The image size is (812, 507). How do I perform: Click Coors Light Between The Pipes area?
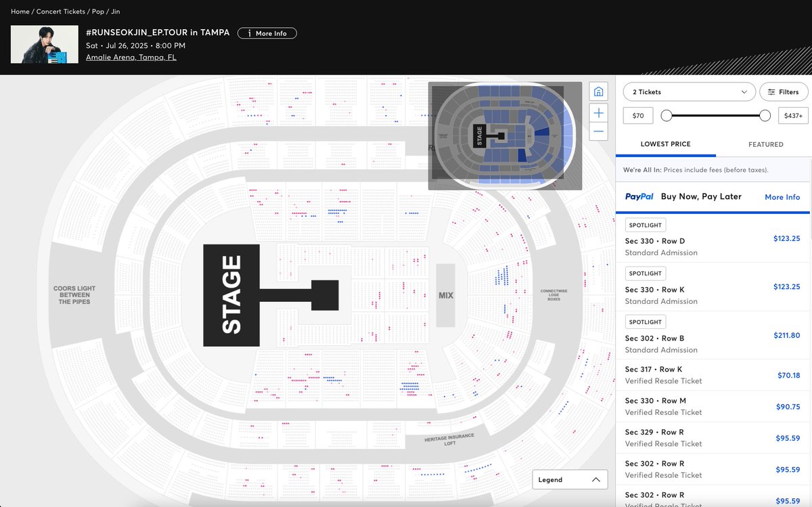[x=74, y=295]
